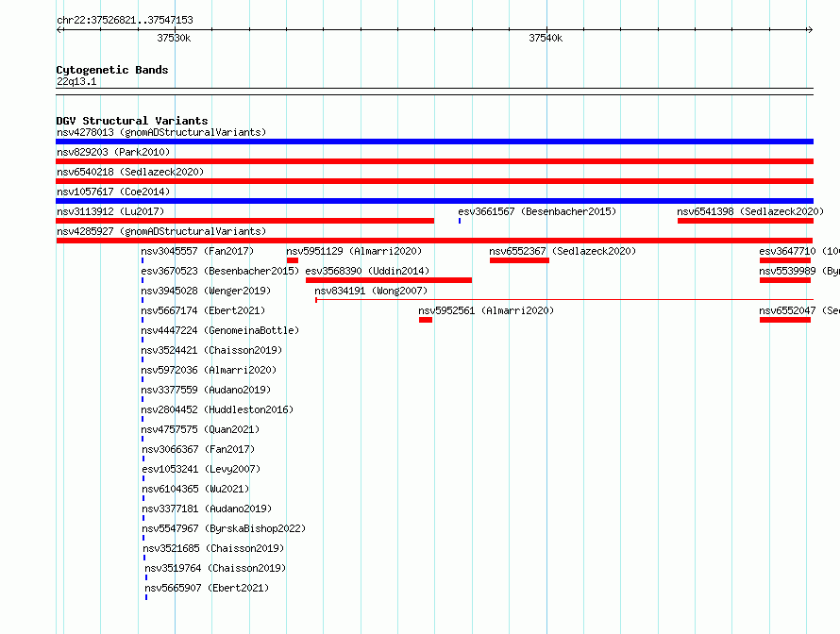The width and height of the screenshot is (840, 634).
Task: Open esv3670523 (Besenbacher2015) variant
Action: tap(220, 271)
